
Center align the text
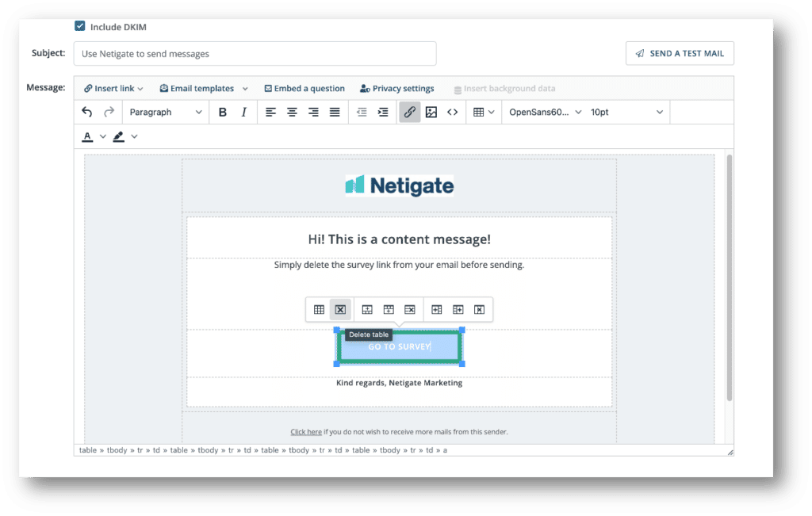click(x=292, y=113)
